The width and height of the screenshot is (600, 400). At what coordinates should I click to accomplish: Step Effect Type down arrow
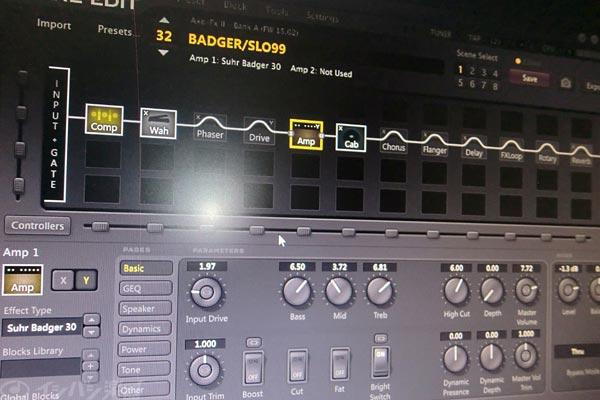click(92, 331)
